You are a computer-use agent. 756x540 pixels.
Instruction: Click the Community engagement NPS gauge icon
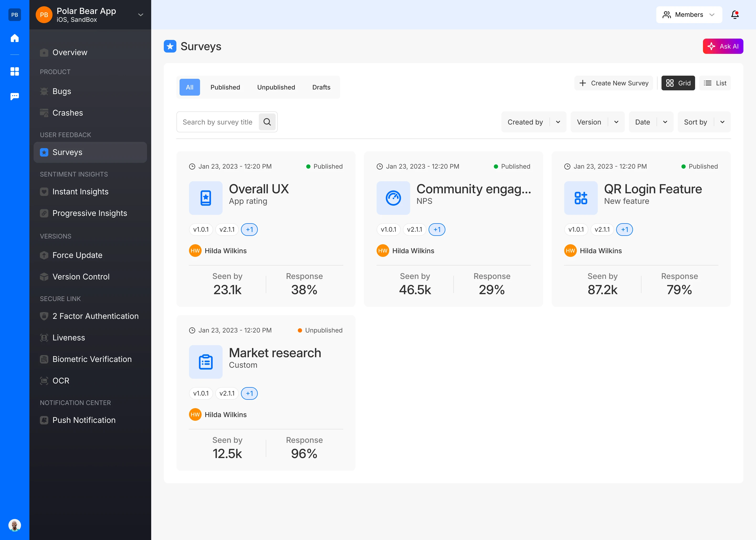pos(393,198)
